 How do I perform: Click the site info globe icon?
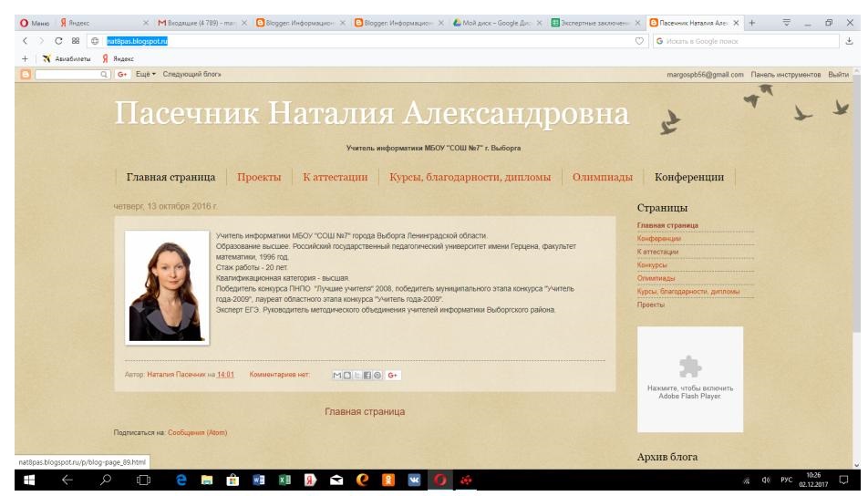(x=95, y=41)
